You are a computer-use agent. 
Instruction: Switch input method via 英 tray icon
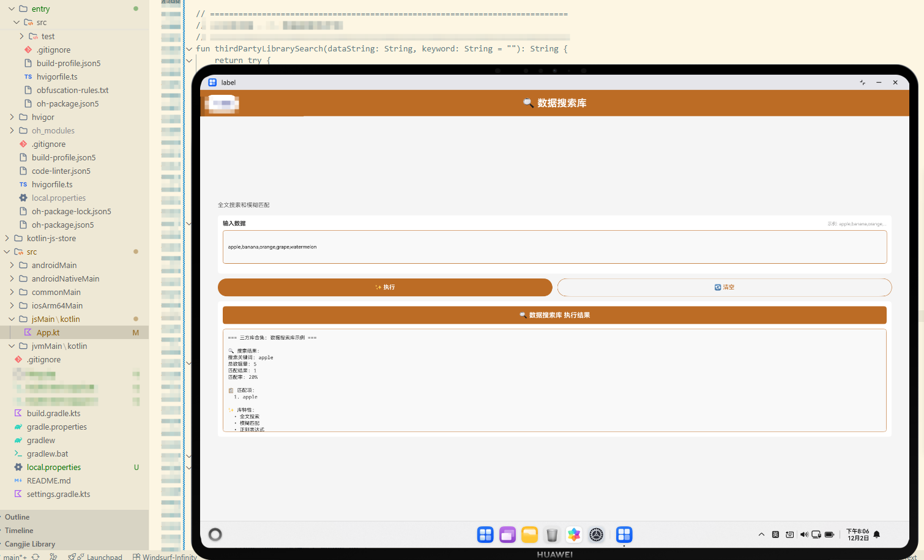(775, 534)
